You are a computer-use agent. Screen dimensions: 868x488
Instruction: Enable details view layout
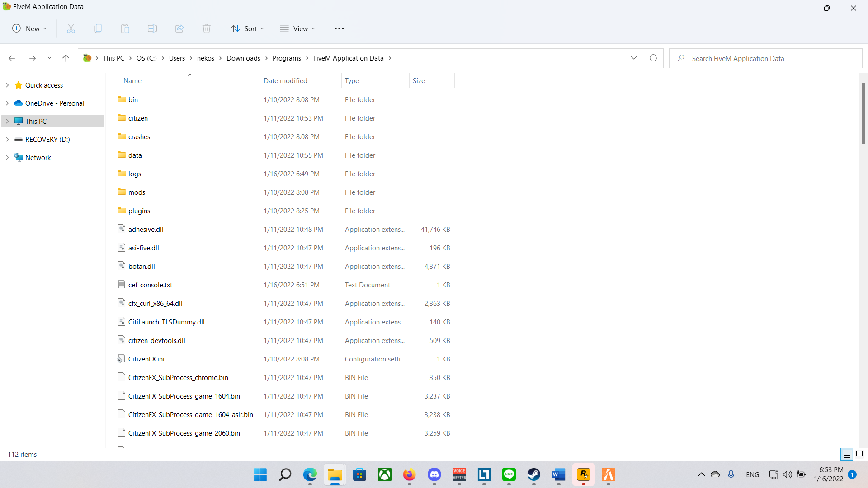846,454
